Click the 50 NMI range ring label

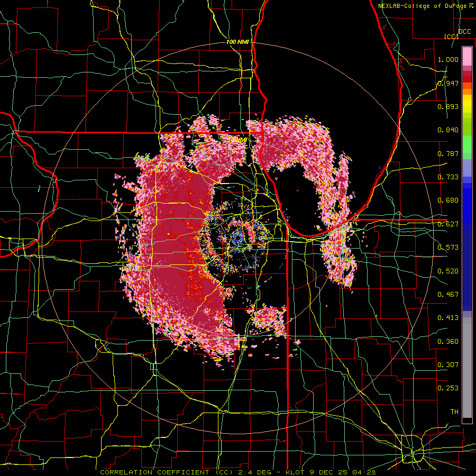237,140
